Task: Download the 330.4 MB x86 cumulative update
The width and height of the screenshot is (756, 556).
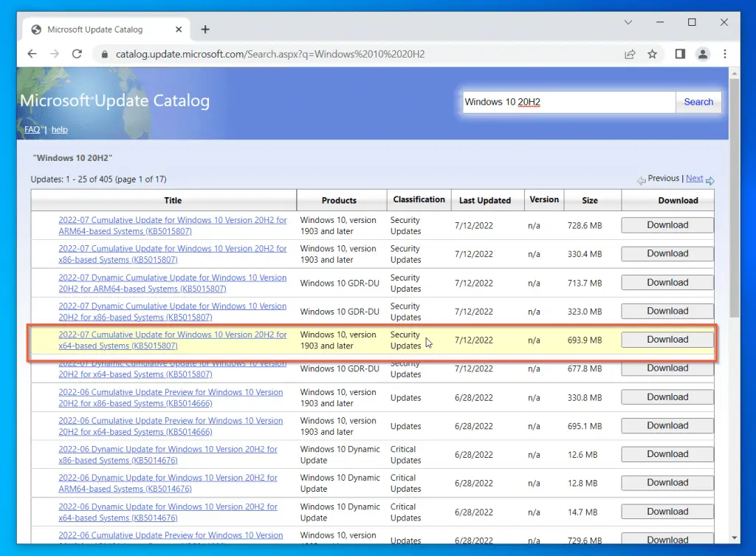Action: pos(667,253)
